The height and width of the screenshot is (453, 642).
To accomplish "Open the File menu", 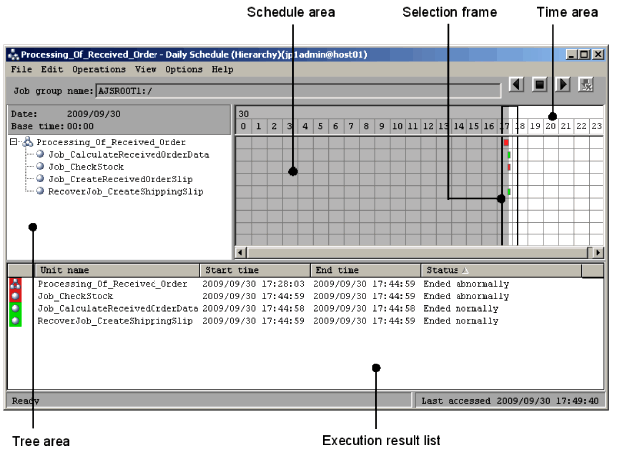I will coord(21,69).
